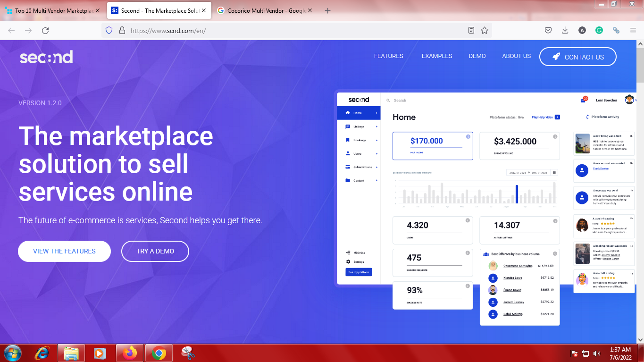Click the VIEW THE FEATURES button
This screenshot has width=644, height=362.
pyautogui.click(x=64, y=251)
